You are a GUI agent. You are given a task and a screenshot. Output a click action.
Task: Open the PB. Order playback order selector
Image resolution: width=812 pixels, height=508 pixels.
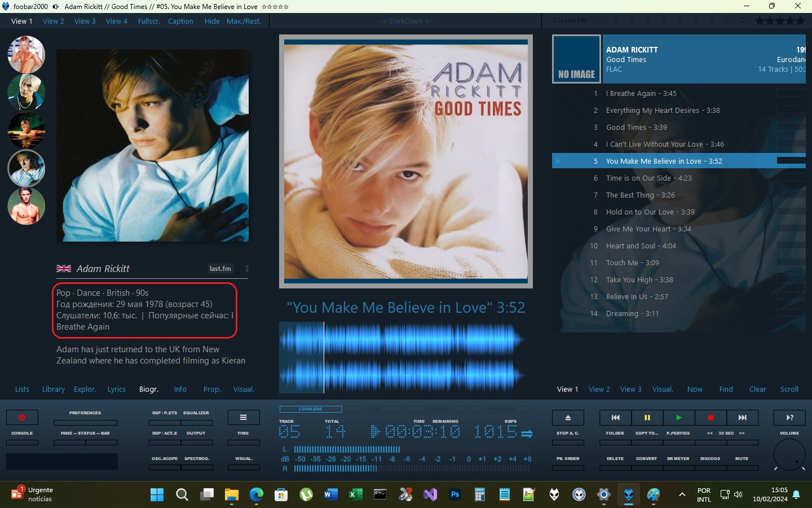(568, 467)
